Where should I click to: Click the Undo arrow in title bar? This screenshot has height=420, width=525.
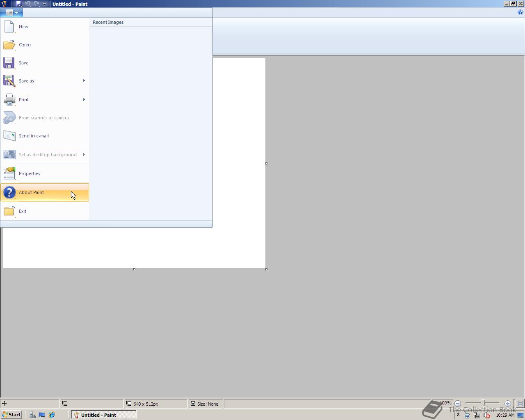click(28, 4)
